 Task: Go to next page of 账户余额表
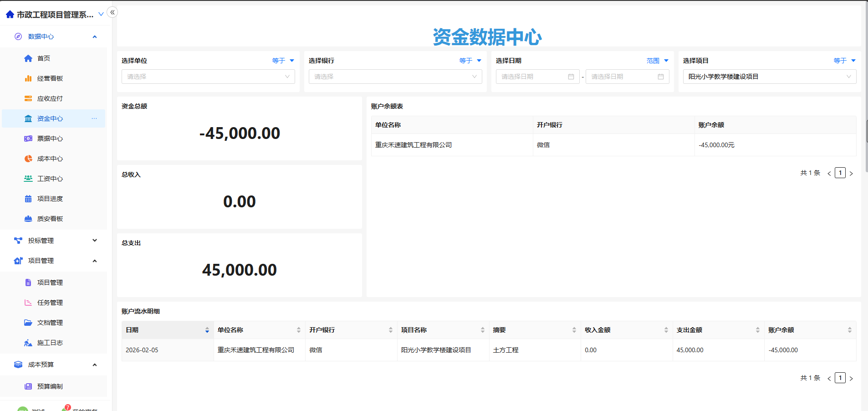(x=851, y=173)
